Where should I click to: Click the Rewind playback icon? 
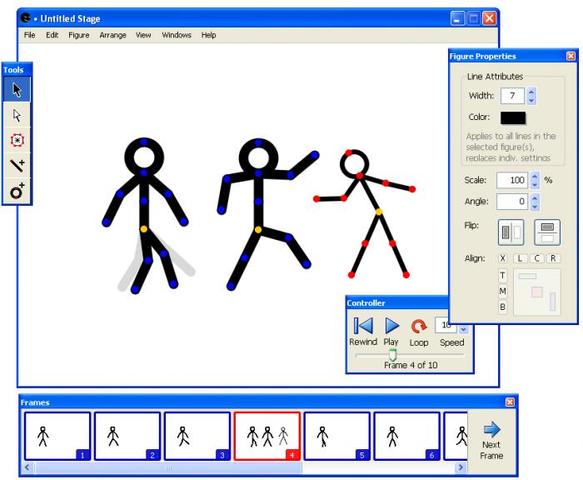click(363, 326)
